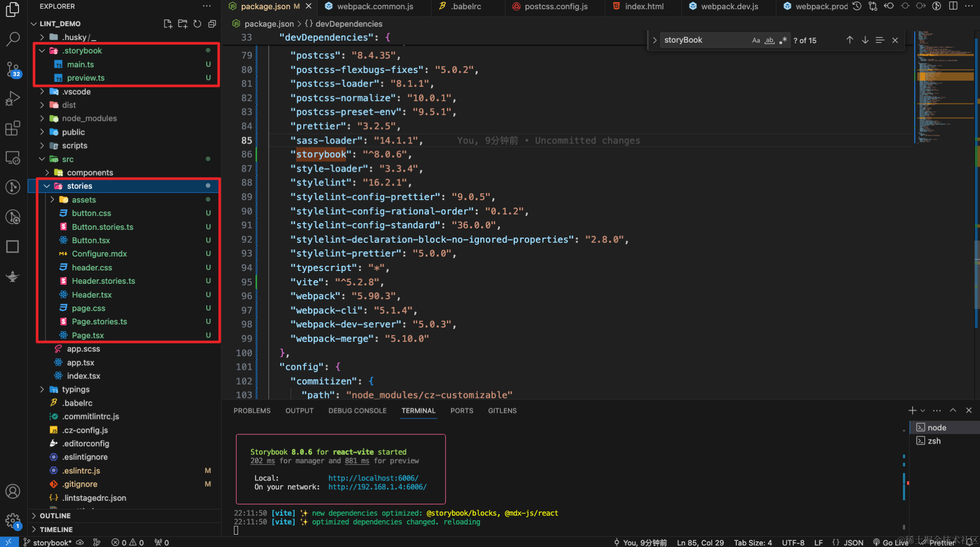This screenshot has height=547, width=980.
Task: Split the editor to the right
Action: tap(953, 6)
